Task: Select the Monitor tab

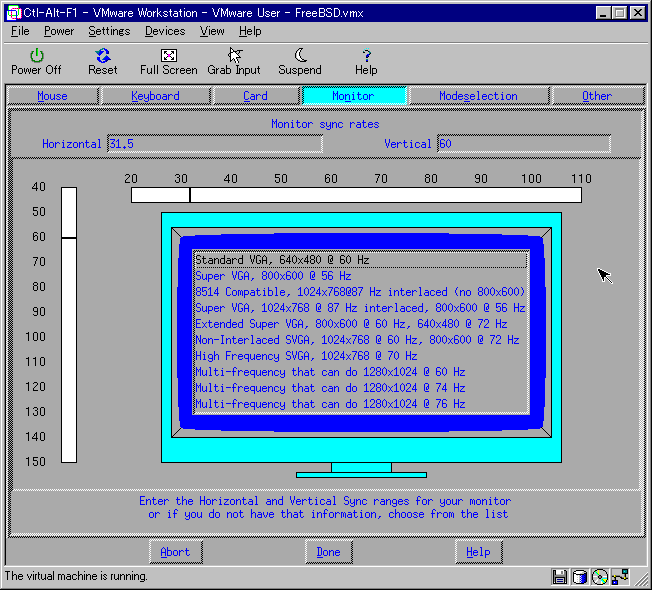Action: [353, 96]
